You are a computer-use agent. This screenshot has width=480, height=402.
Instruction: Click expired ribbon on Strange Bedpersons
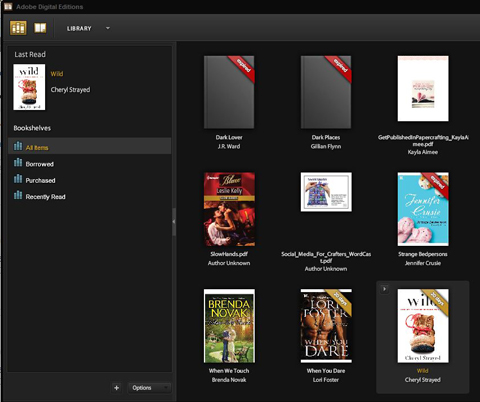437,183
